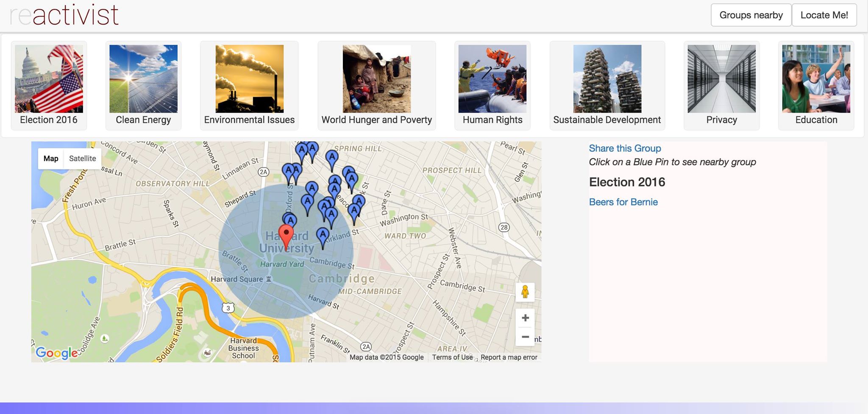Click the PROSPECT HILL map label
The width and height of the screenshot is (868, 414).
coord(452,170)
